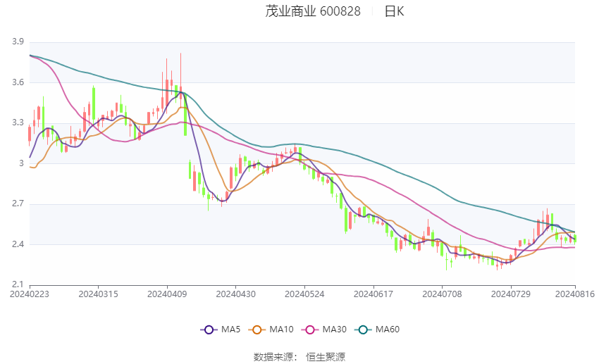Viewport: 599px width, 364px height.
Task: Click the data source text 恒生聚源
Action: 326,357
